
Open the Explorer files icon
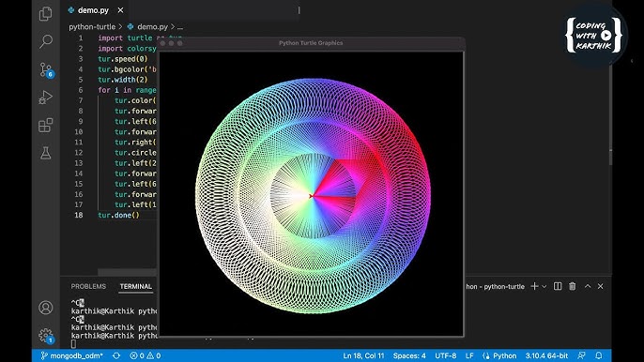(46, 13)
